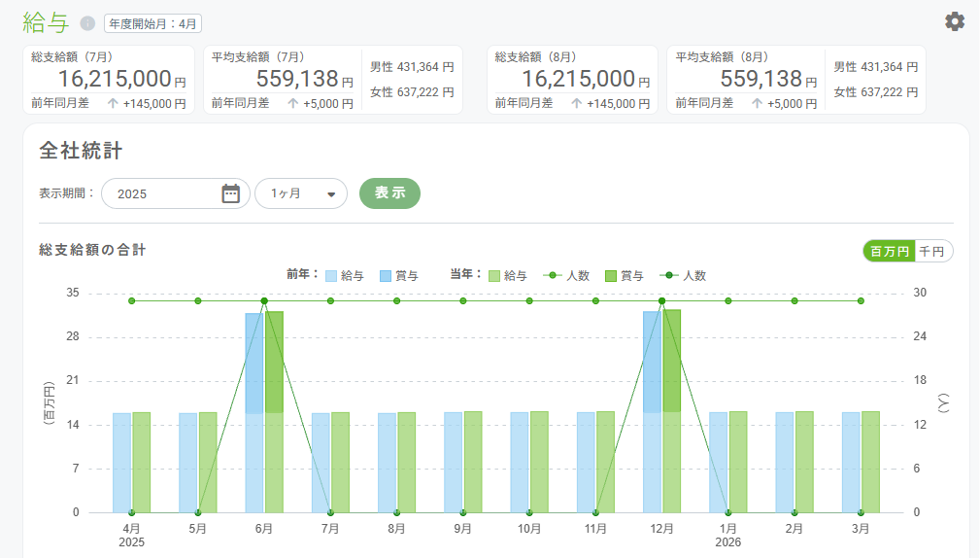Click the up-arrow icon in 平均支給額（7月）card

point(292,103)
